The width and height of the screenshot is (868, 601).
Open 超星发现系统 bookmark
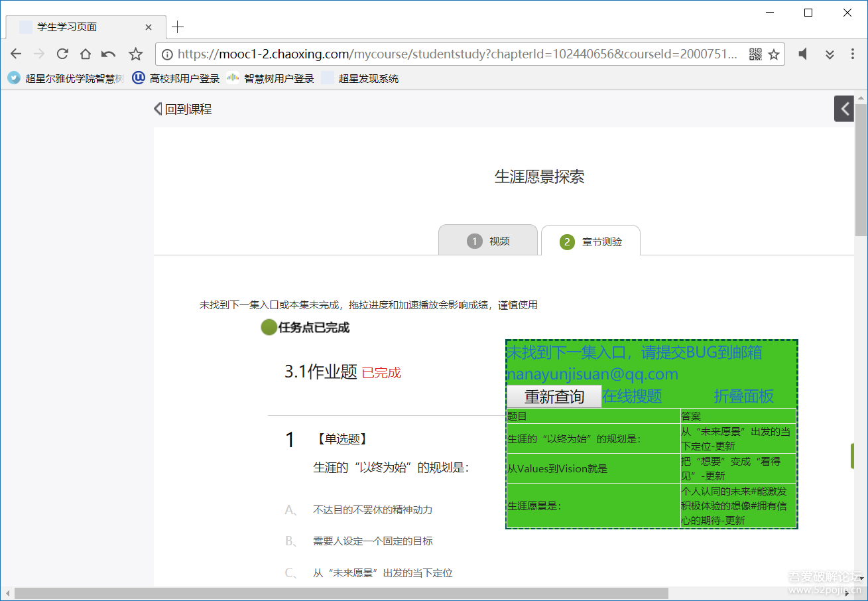click(x=360, y=78)
